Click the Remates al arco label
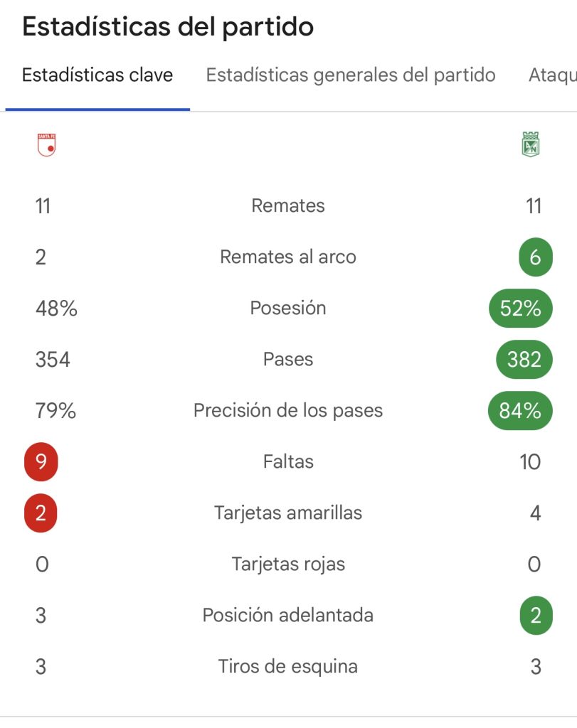This screenshot has height=728, width=577. [x=288, y=257]
